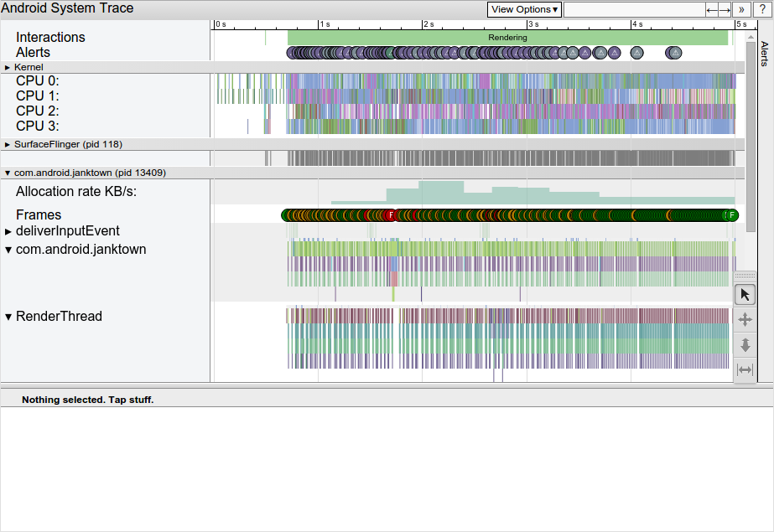Click the final green F frame marker
Screen dimensions: 774x532
pos(732,215)
